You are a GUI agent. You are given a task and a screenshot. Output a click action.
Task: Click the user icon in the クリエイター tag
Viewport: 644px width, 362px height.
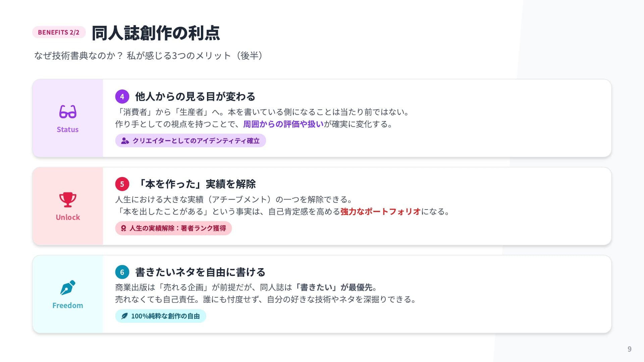pyautogui.click(x=125, y=141)
